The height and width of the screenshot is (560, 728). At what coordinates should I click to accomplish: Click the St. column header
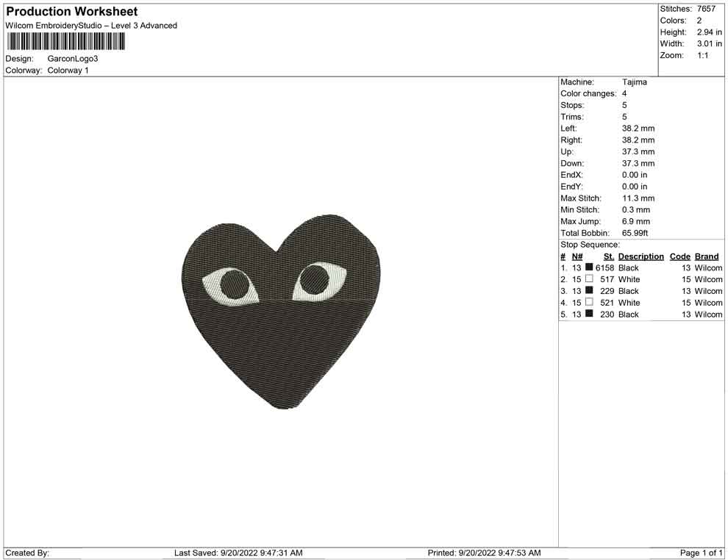tap(609, 256)
